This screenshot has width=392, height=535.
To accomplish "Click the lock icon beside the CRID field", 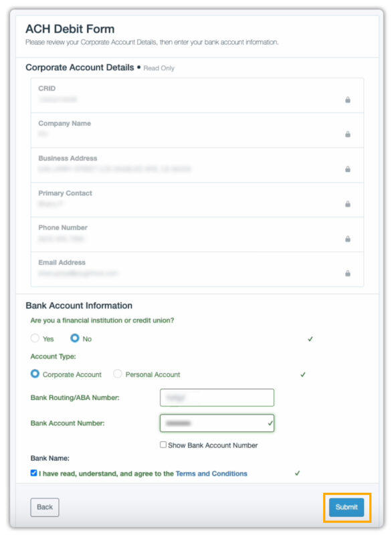I will click(x=348, y=98).
